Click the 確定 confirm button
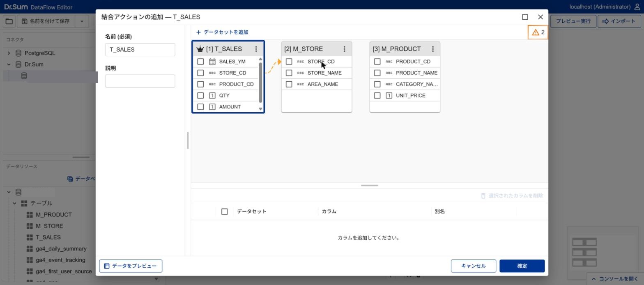This screenshot has width=644, height=285. point(522,266)
